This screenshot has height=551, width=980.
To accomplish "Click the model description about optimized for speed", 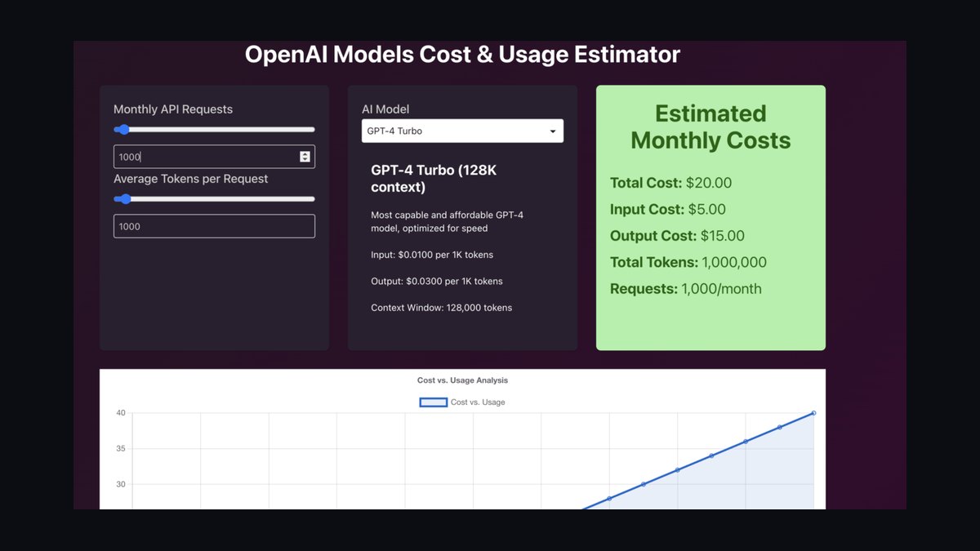I will tap(446, 221).
